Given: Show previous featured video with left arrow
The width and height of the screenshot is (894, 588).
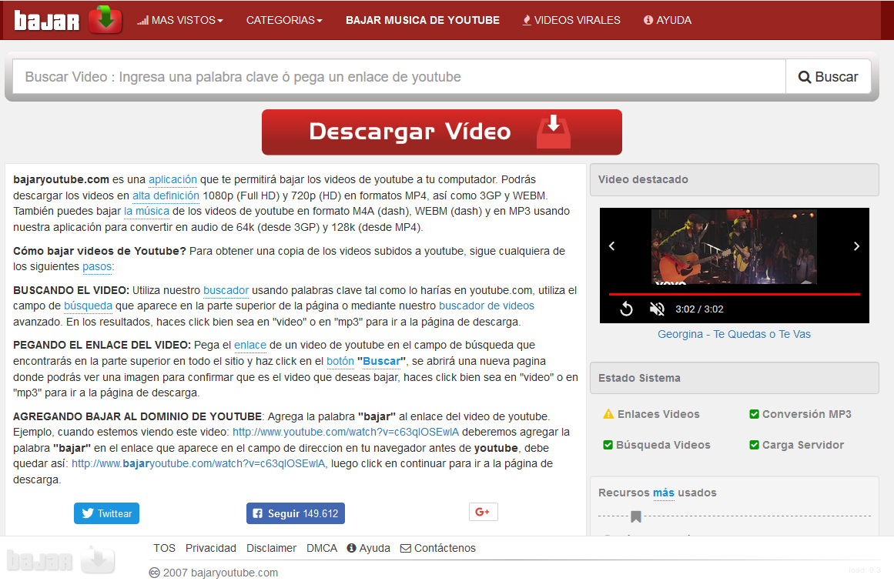Looking at the screenshot, I should [x=611, y=246].
